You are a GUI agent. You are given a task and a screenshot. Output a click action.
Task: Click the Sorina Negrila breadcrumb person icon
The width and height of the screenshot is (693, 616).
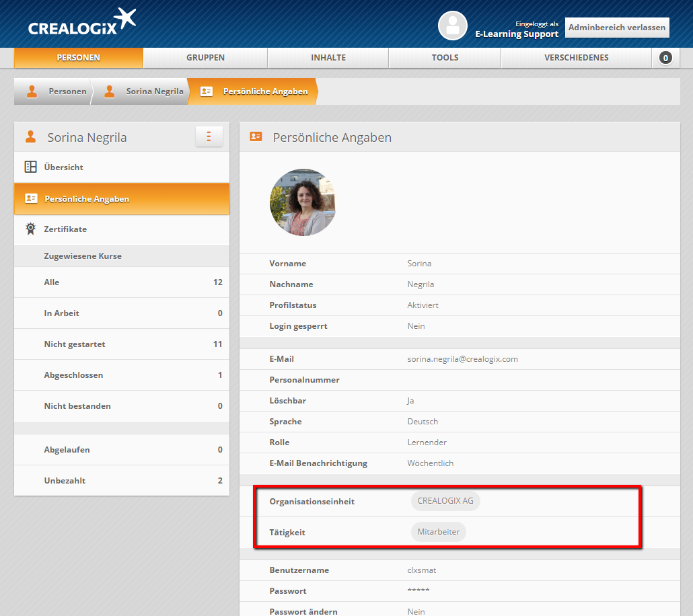(110, 91)
